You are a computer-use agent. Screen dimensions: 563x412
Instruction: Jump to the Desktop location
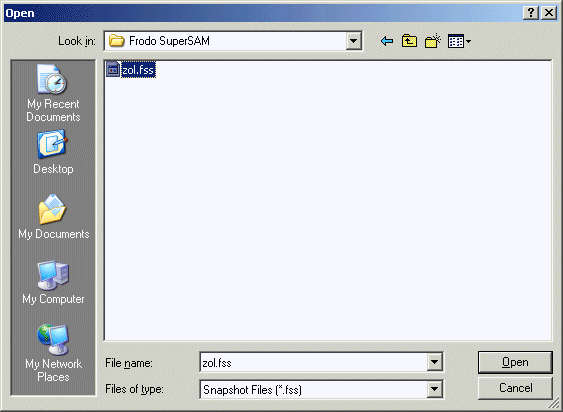click(x=53, y=153)
